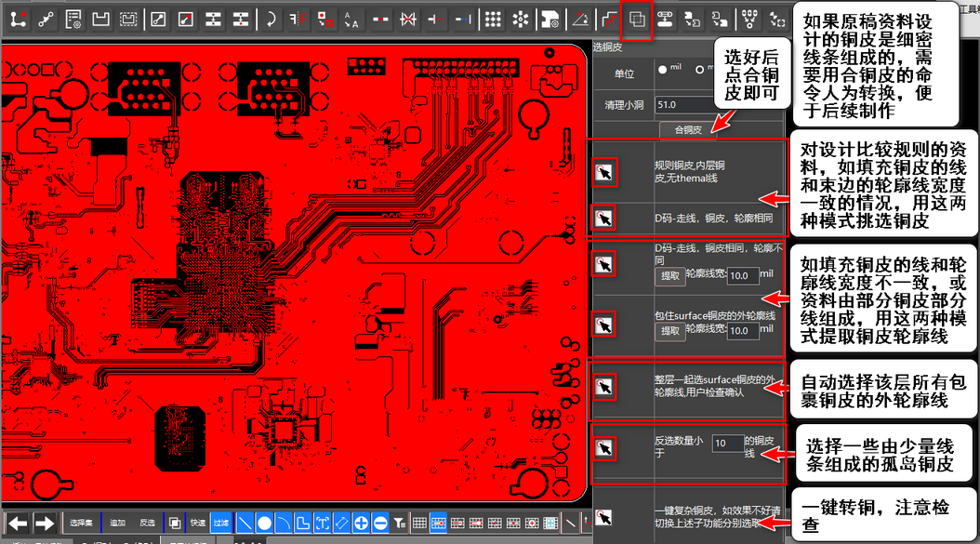Click the 选择集 button in bottom toolbar

(x=82, y=523)
